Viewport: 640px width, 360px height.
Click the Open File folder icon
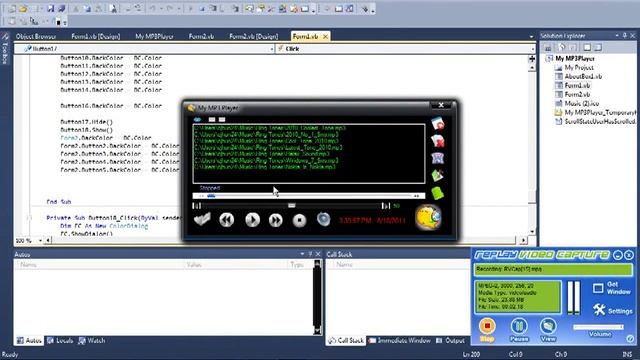click(23, 9)
